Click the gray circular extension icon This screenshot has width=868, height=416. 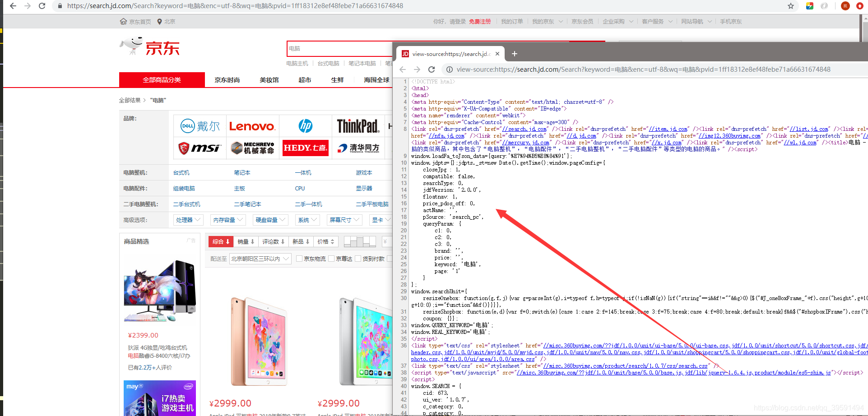824,6
